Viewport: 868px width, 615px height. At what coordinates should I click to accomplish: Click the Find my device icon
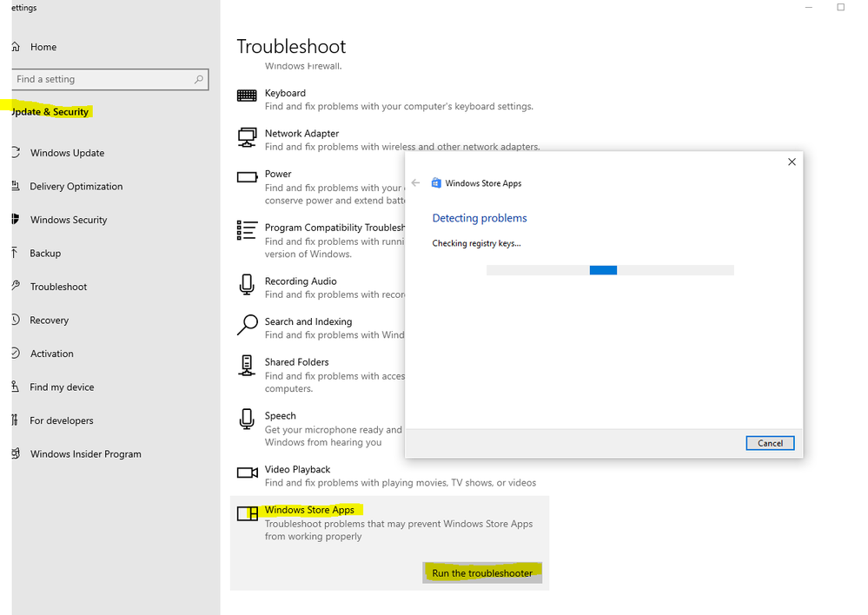tap(16, 387)
